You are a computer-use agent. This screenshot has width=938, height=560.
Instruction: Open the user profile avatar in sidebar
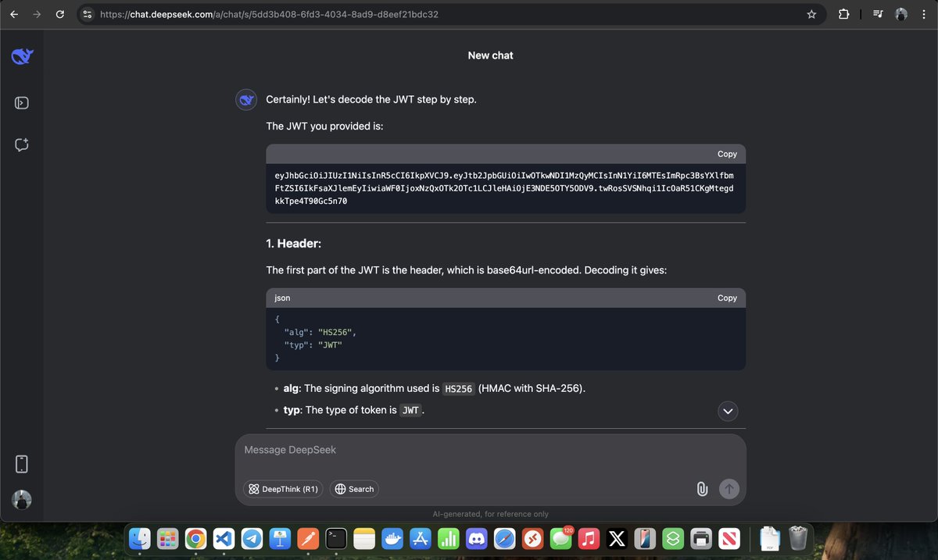[x=22, y=501]
